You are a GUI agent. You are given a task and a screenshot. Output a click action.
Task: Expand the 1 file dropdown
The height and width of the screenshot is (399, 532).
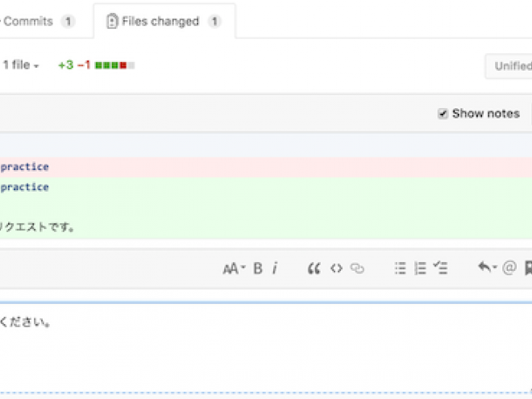(x=21, y=64)
